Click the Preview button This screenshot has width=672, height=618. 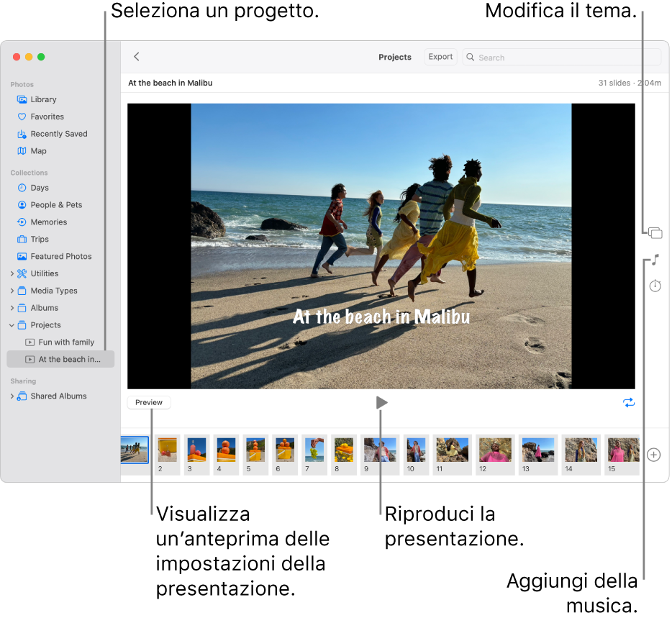148,402
